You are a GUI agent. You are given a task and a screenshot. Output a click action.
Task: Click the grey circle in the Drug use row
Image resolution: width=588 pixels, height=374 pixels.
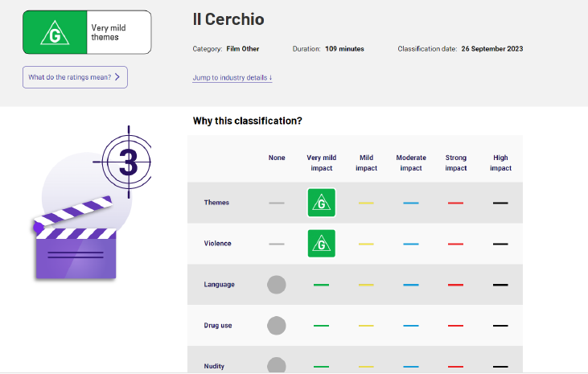pyautogui.click(x=277, y=326)
